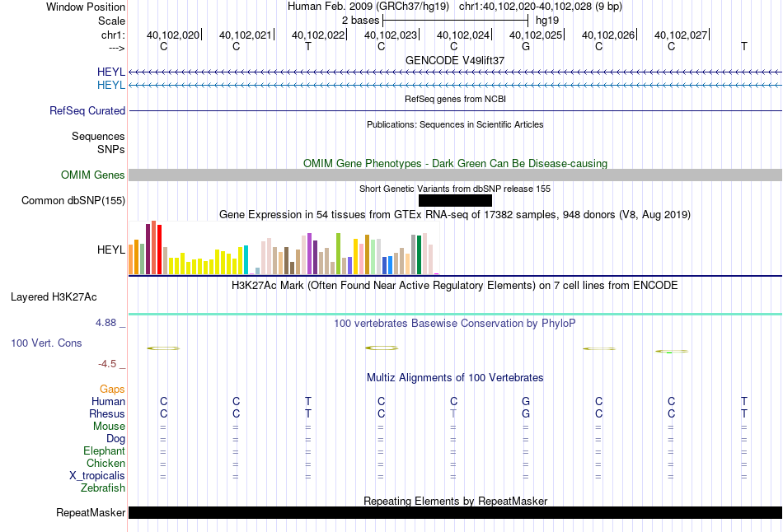783x532 pixels.
Task: Click the cyan bar in GTEx chart
Action: (246, 260)
